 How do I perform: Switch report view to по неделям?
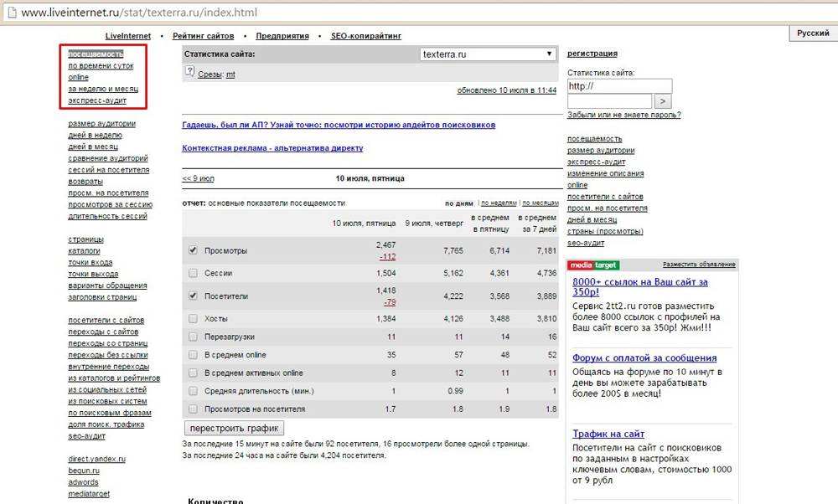[x=499, y=203]
